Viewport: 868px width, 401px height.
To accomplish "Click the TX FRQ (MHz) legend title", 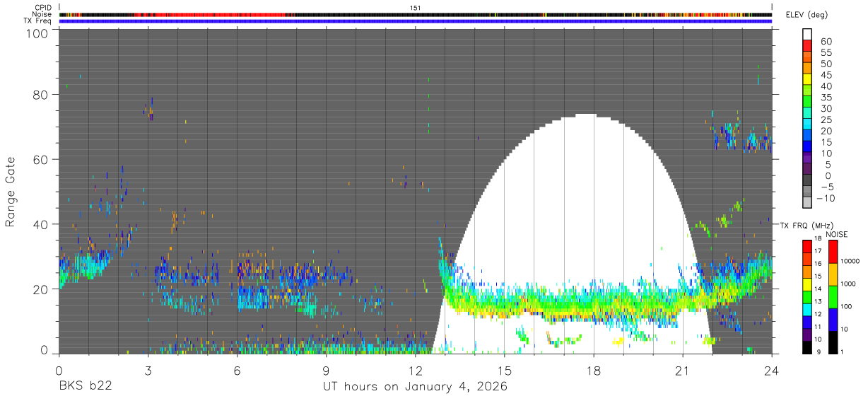I will pos(807,225).
